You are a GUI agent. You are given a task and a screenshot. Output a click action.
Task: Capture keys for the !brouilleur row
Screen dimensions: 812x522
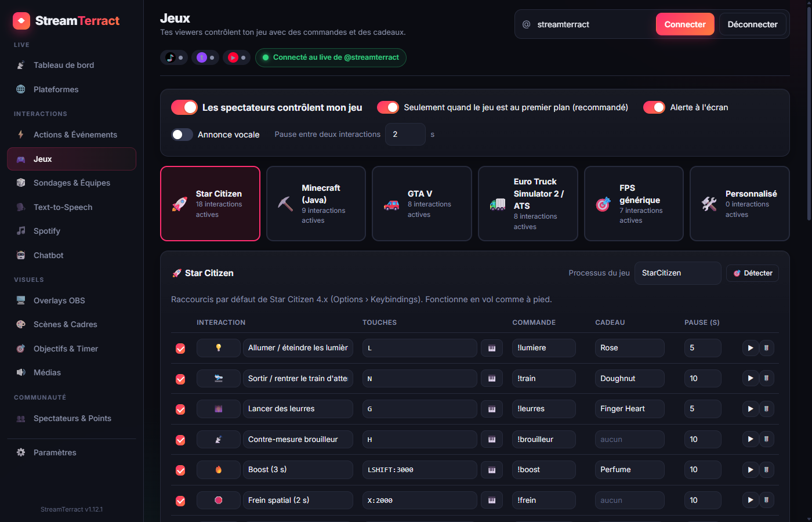pyautogui.click(x=492, y=439)
